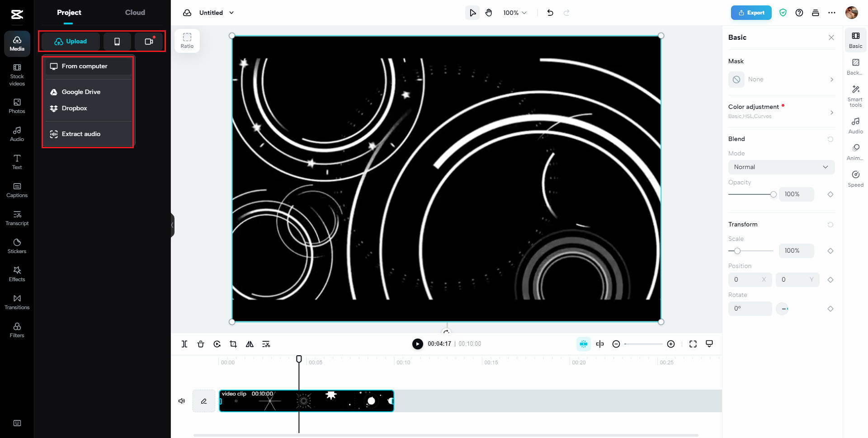This screenshot has width=868, height=438.
Task: Select upload from phone icon
Action: pos(117,42)
